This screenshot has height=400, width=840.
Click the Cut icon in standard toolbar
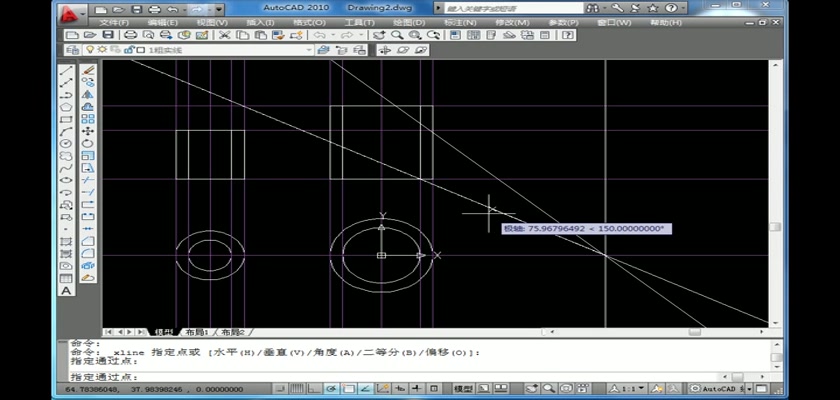pos(224,35)
